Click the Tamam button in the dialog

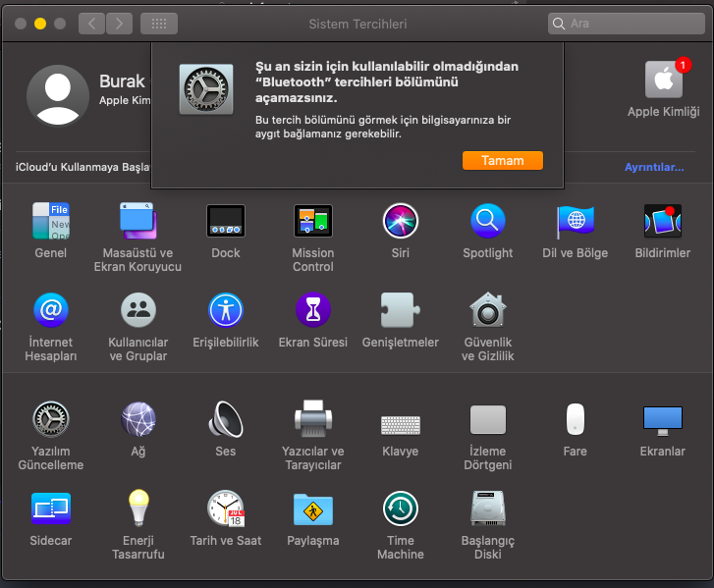tap(502, 161)
